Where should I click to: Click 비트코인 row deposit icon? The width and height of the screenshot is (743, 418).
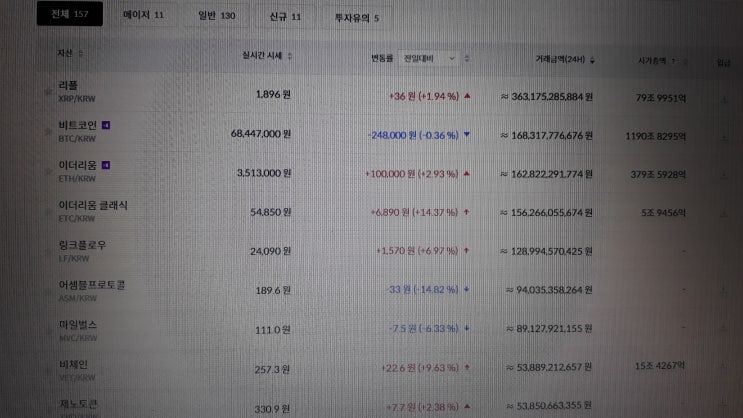724,137
